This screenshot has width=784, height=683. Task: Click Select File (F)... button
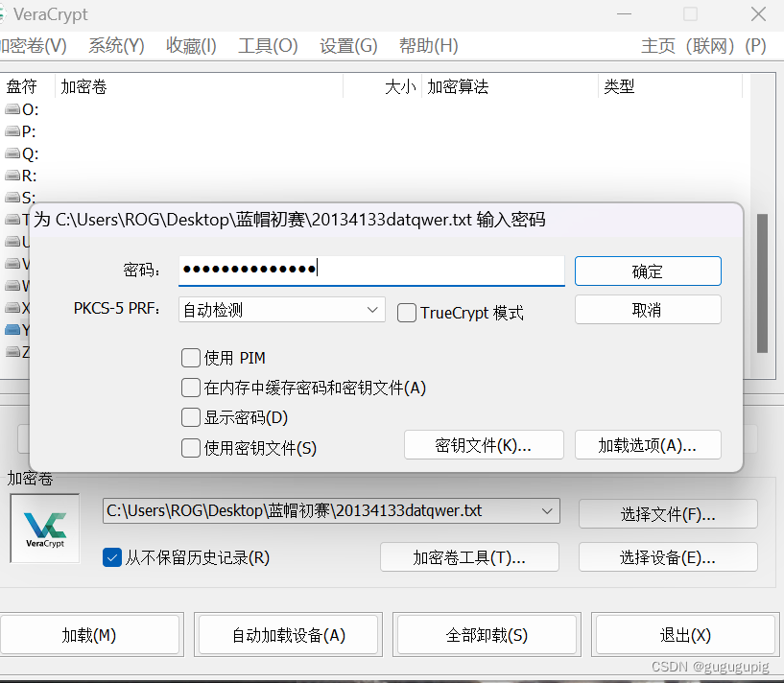pos(668,513)
